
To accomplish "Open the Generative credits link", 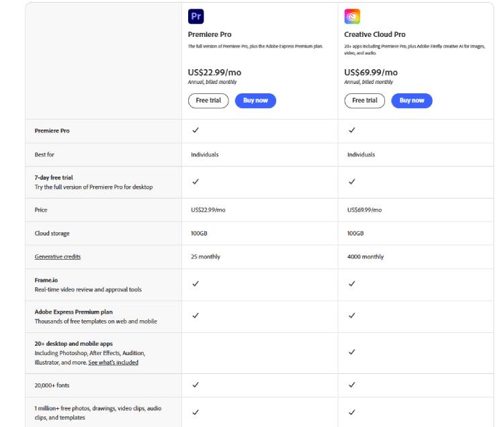I will pos(58,256).
